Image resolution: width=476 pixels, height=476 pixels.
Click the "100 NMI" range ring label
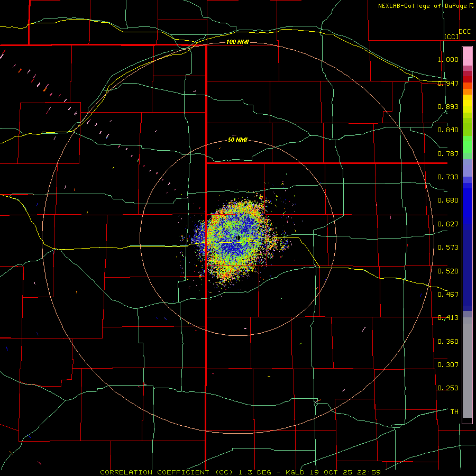pyautogui.click(x=237, y=42)
